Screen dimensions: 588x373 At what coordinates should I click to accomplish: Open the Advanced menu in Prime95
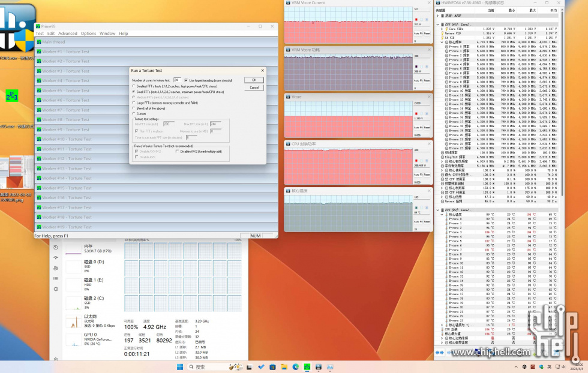click(67, 34)
